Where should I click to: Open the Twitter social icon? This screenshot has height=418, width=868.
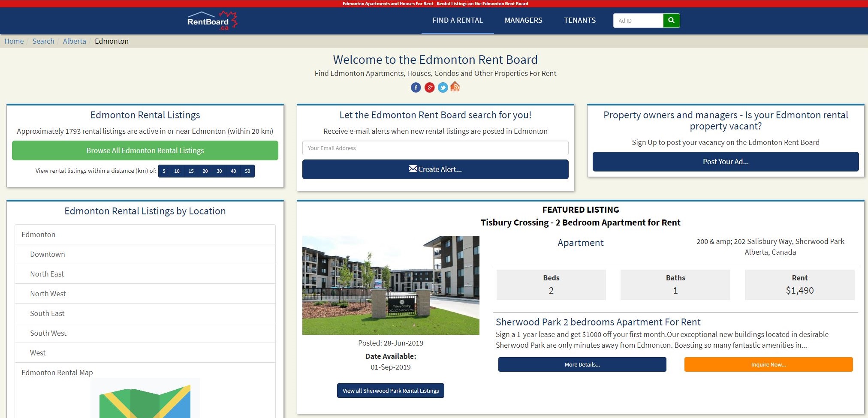(x=443, y=87)
